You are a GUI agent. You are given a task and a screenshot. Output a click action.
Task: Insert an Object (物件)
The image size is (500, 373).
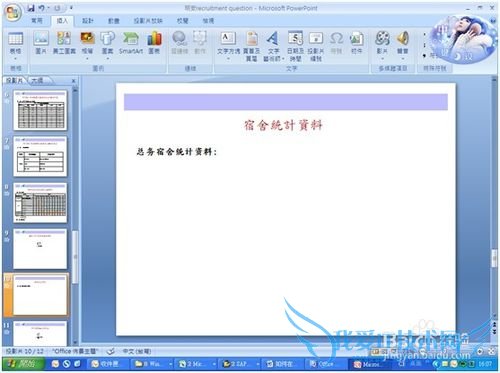(356, 43)
